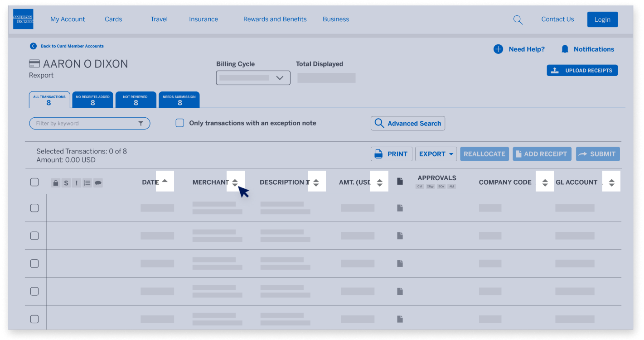Click the American Express logo
The width and height of the screenshot is (644, 340).
[23, 19]
